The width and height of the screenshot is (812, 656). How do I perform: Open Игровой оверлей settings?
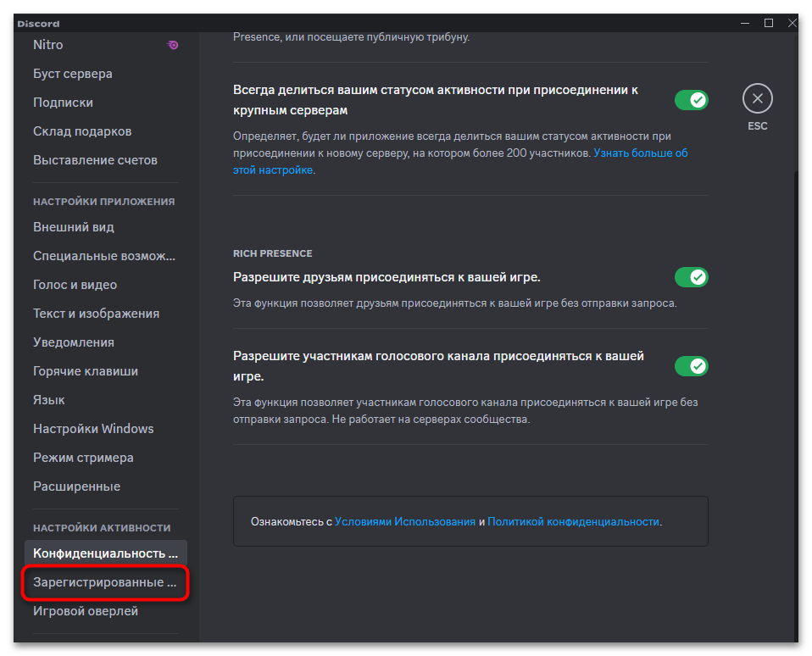(106, 611)
